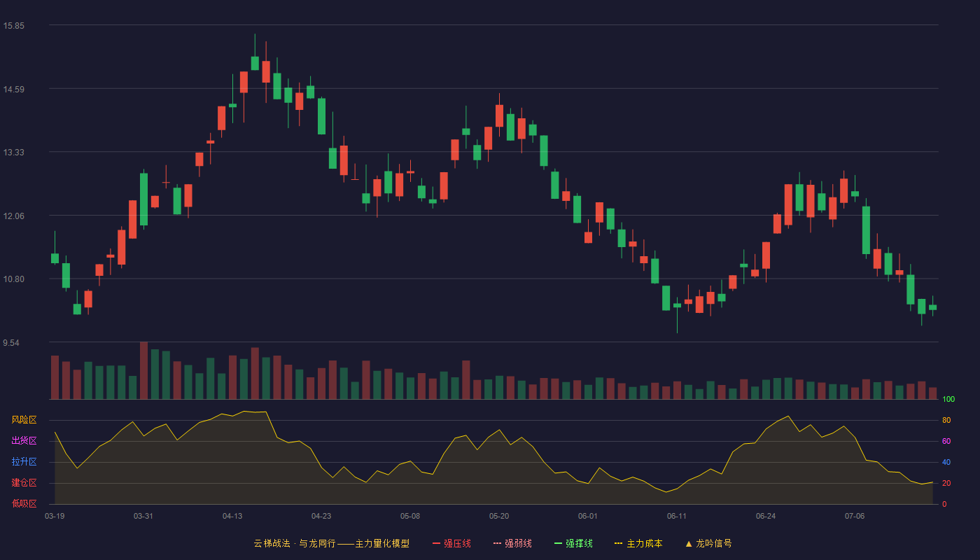Click the 07-06 date axis label

tap(855, 516)
